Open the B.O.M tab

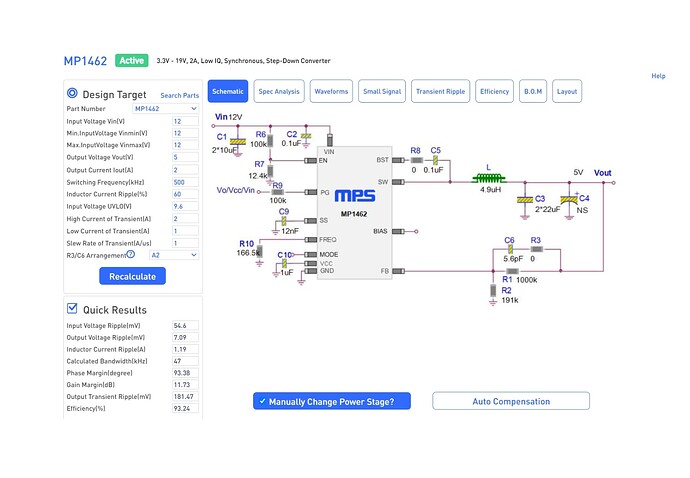point(533,91)
